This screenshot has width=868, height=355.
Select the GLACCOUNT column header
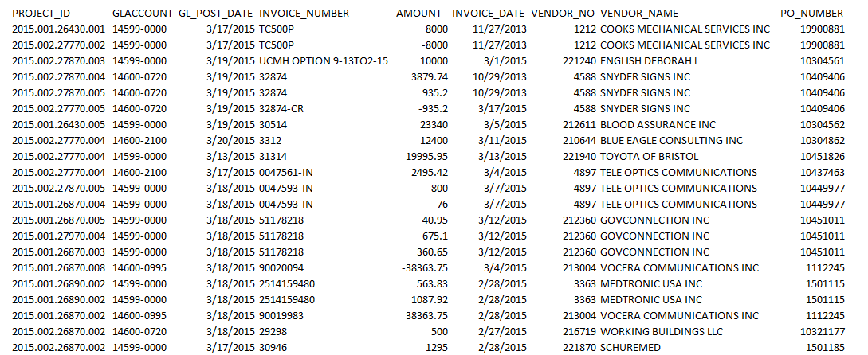coord(143,14)
